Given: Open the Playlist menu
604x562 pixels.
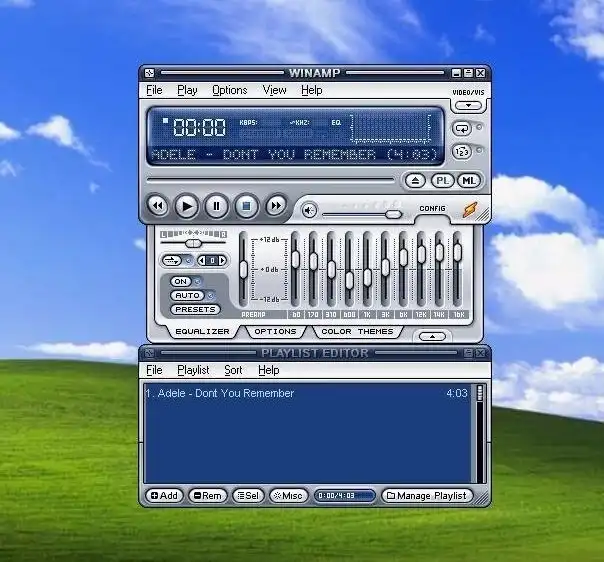Looking at the screenshot, I should (193, 370).
